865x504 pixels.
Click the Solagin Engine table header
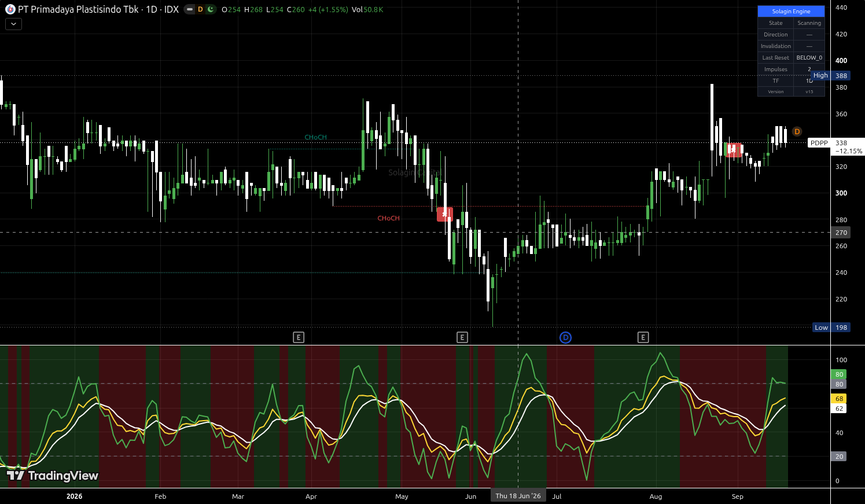pyautogui.click(x=791, y=12)
